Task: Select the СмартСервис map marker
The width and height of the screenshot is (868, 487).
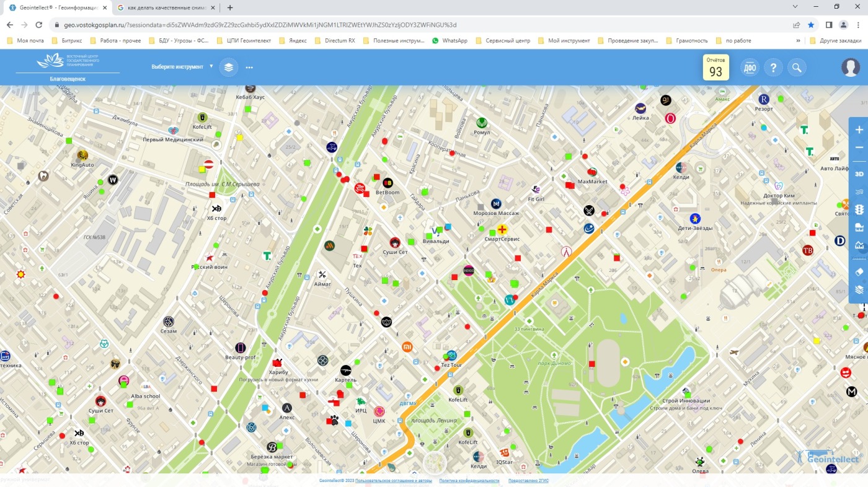Action: click(502, 230)
